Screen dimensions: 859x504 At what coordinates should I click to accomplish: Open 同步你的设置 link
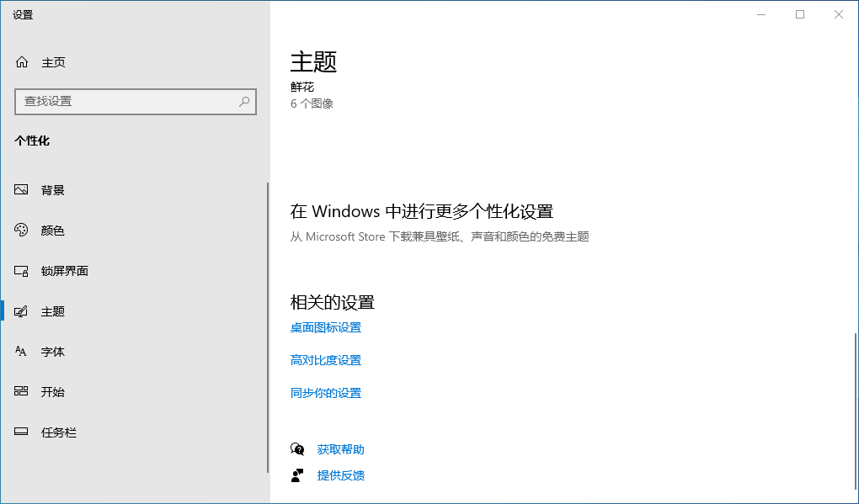click(325, 392)
